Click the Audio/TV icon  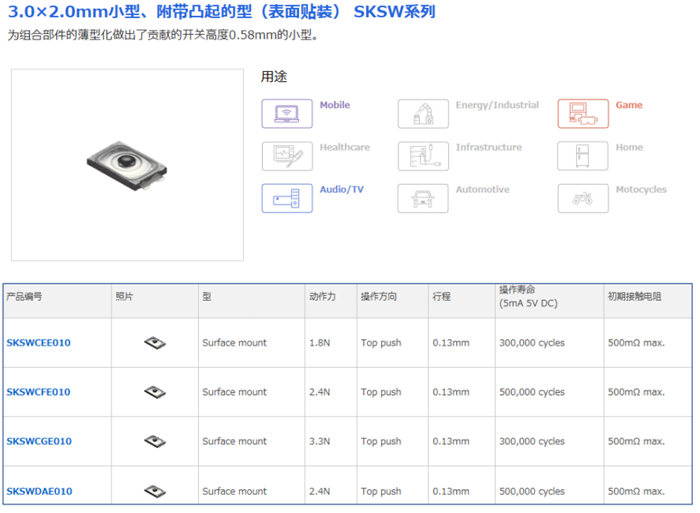pyautogui.click(x=287, y=198)
